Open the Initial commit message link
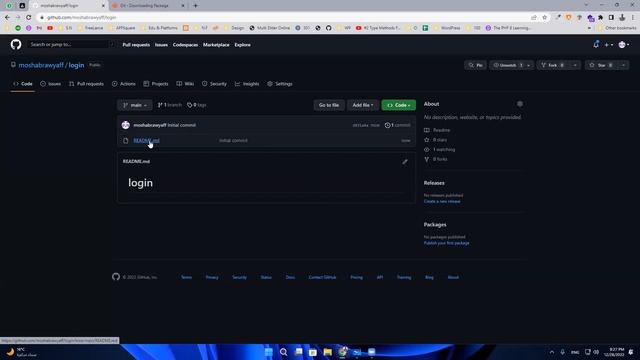Image resolution: width=640 pixels, height=360 pixels. 182,125
